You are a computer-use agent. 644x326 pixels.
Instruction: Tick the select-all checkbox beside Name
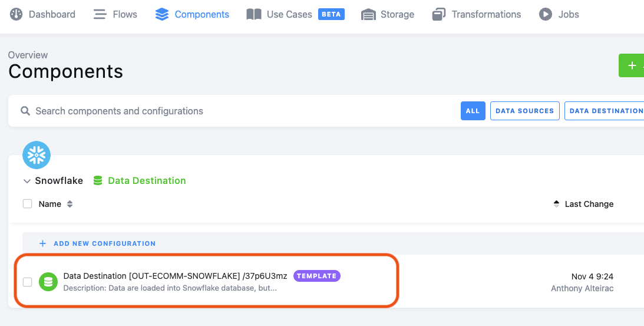[x=28, y=204]
